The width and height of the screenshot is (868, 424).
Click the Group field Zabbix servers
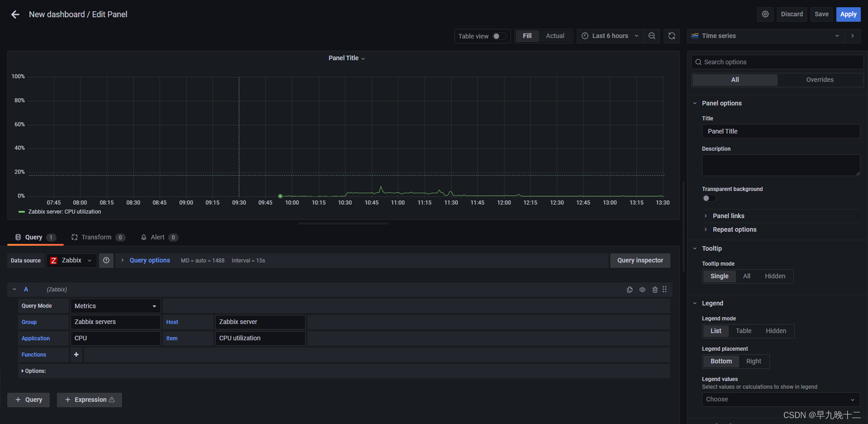click(x=115, y=322)
